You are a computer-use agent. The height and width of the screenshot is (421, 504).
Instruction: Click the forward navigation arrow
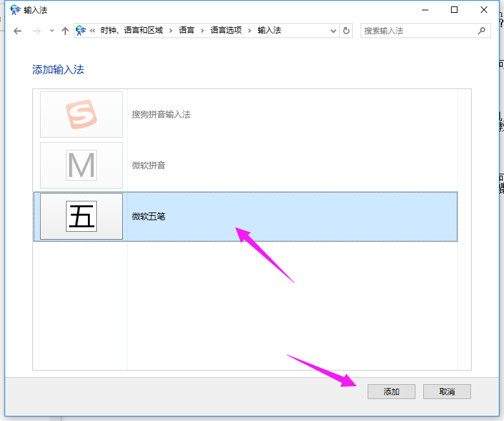click(36, 31)
